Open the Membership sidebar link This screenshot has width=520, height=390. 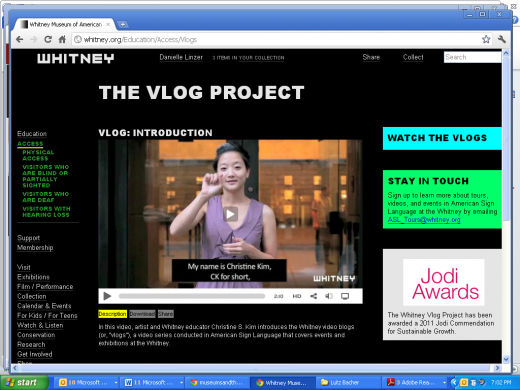(x=35, y=248)
